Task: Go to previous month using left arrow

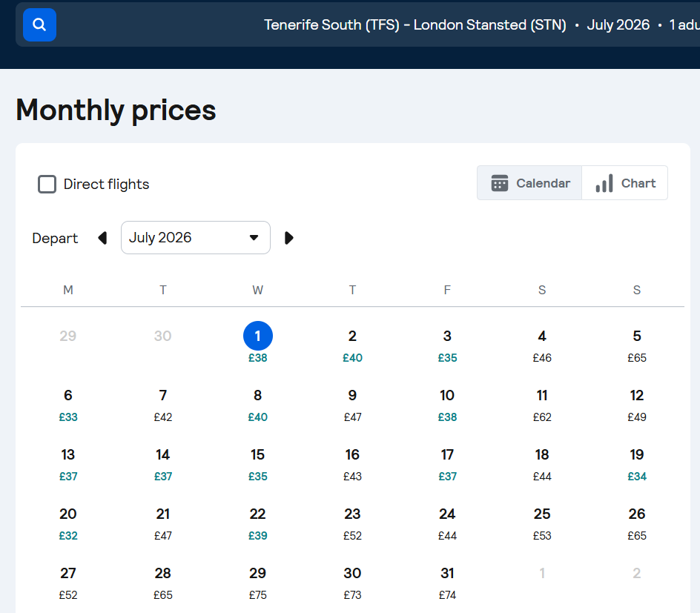Action: [x=102, y=238]
